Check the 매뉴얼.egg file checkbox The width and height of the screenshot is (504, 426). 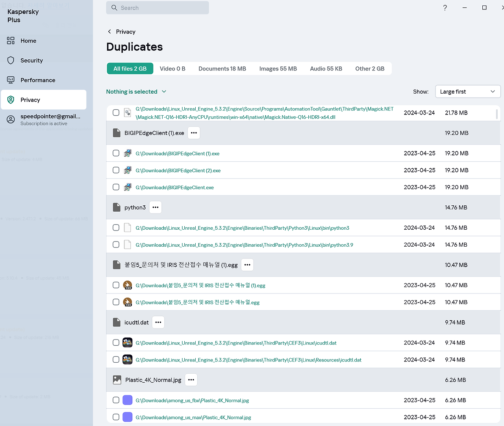pyautogui.click(x=116, y=302)
